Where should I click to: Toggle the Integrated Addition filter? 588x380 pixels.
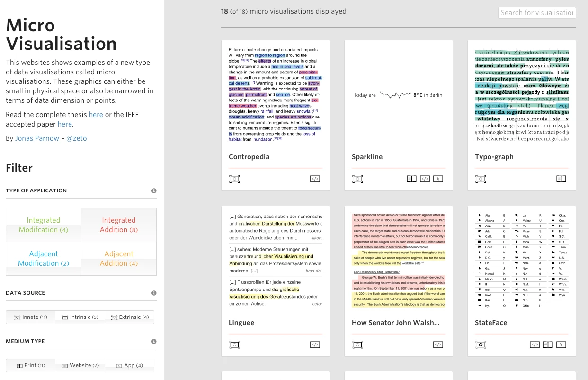pyautogui.click(x=119, y=225)
